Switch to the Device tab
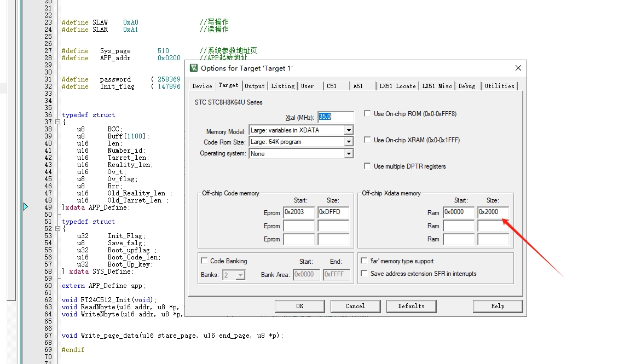This screenshot has height=364, width=636. (202, 86)
